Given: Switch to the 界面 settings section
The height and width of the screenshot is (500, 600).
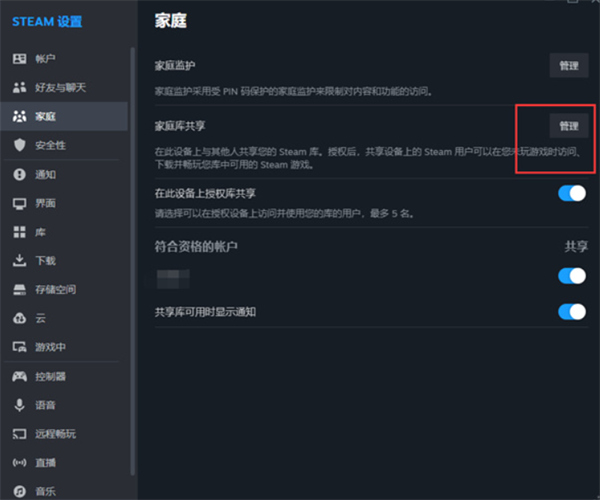Looking at the screenshot, I should pos(64,204).
